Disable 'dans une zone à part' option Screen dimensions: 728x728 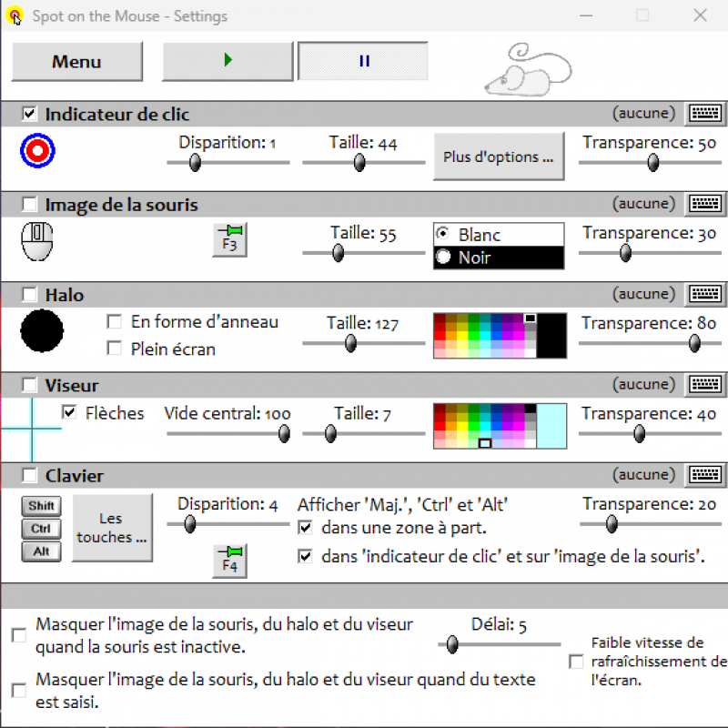click(x=307, y=529)
